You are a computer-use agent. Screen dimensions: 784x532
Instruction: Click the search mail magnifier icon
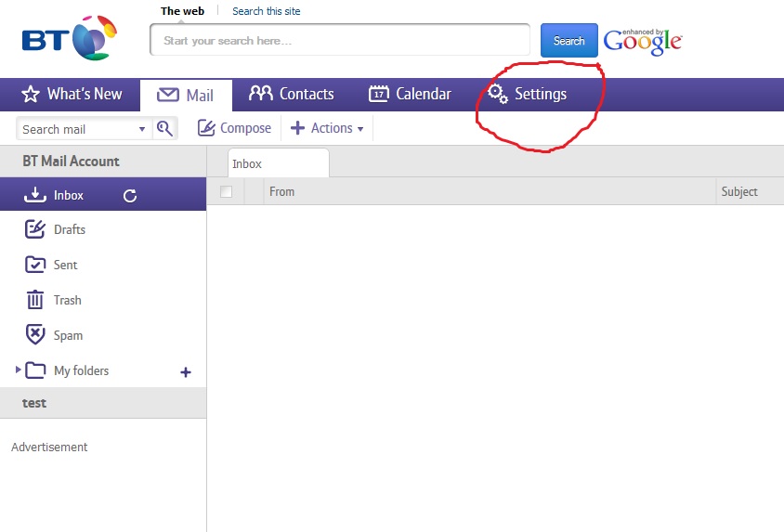coord(164,129)
